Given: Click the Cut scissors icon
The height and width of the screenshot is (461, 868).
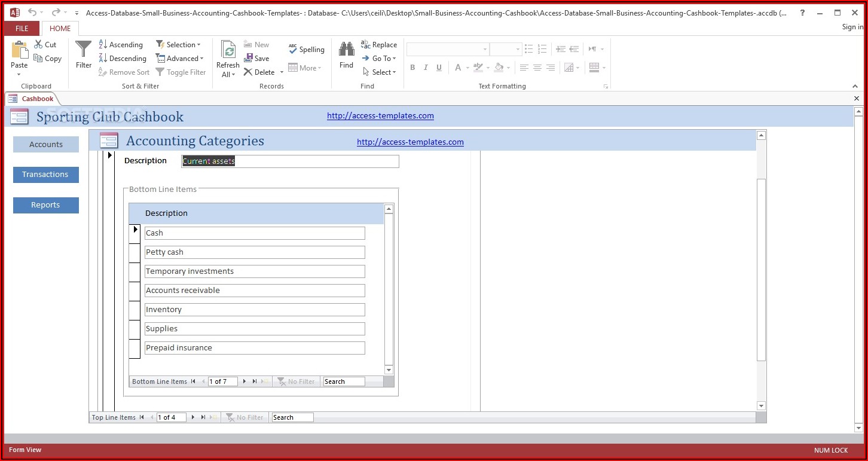Looking at the screenshot, I should click(39, 45).
